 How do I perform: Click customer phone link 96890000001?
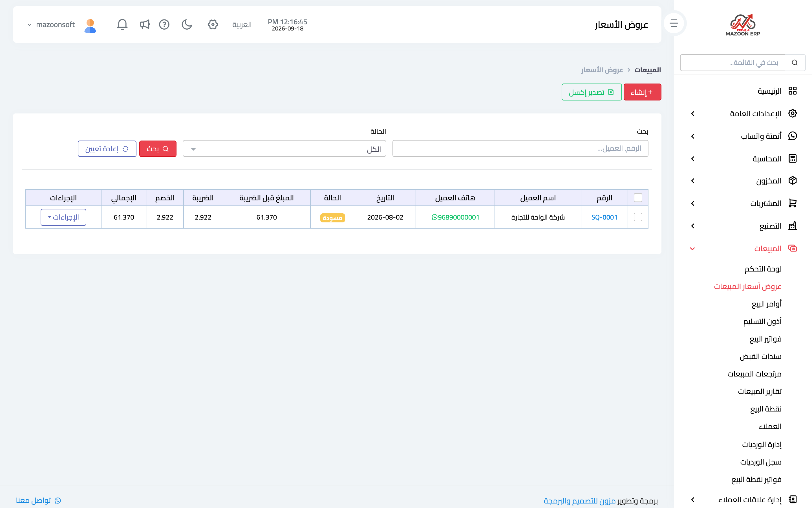(x=455, y=217)
